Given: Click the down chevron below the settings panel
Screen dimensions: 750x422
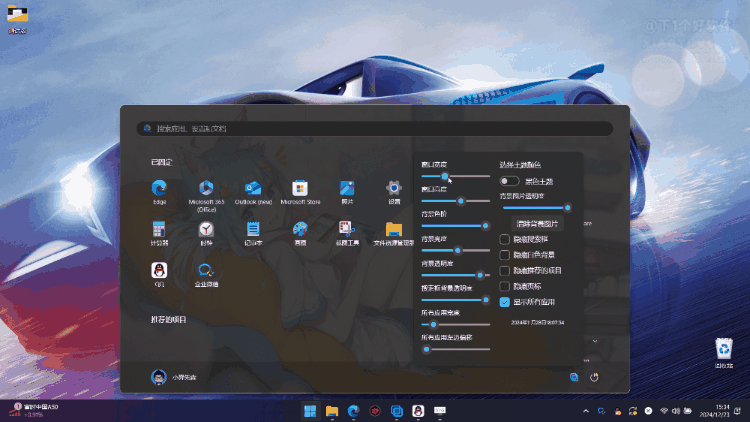Looking at the screenshot, I should tap(595, 341).
